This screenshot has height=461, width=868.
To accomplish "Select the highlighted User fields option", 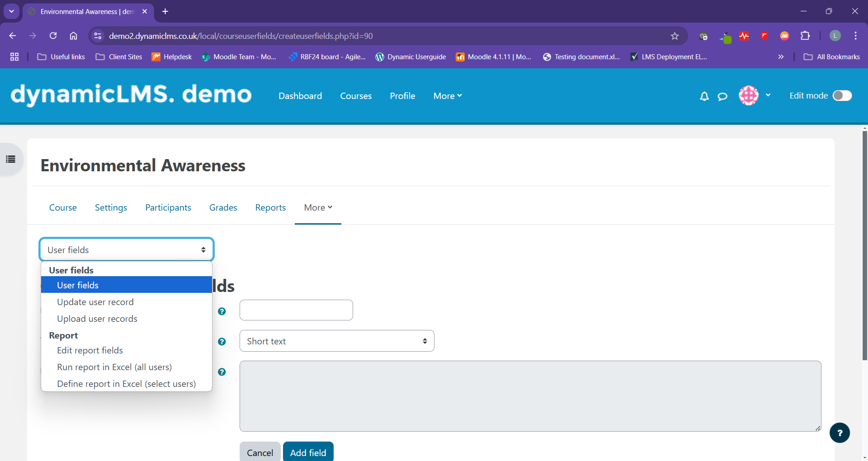I will (127, 285).
